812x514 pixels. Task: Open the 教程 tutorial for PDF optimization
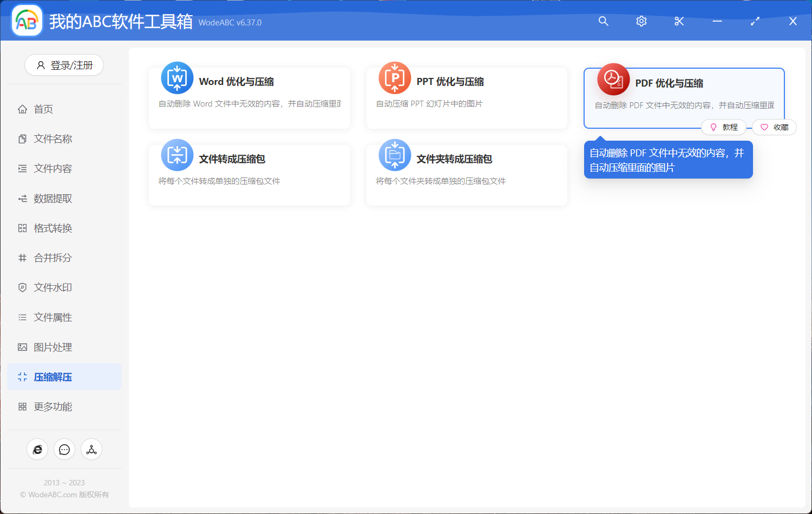pos(724,127)
